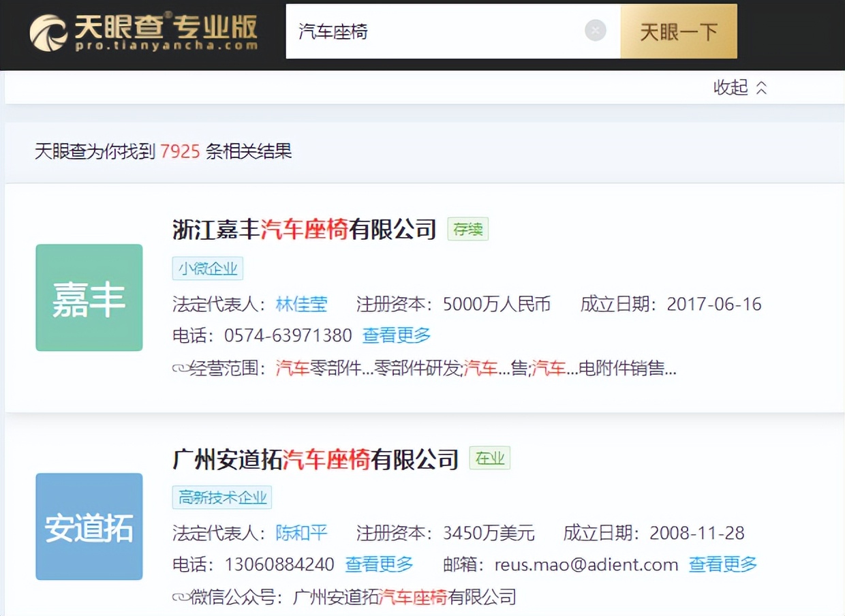
Task: Click the link icon before 微信公众号
Action: [x=181, y=598]
